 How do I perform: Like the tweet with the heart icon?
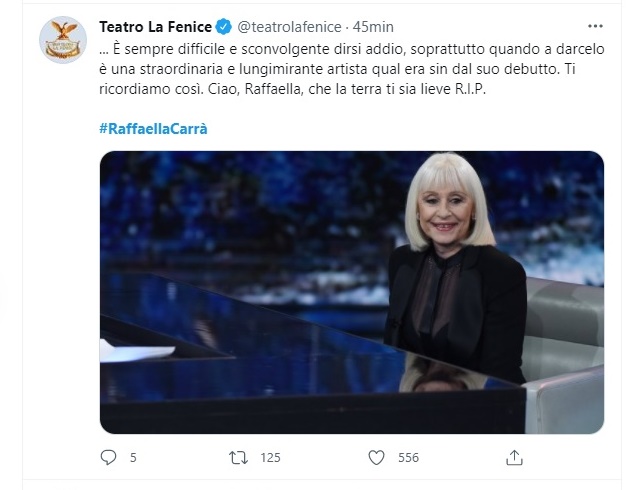coord(376,458)
